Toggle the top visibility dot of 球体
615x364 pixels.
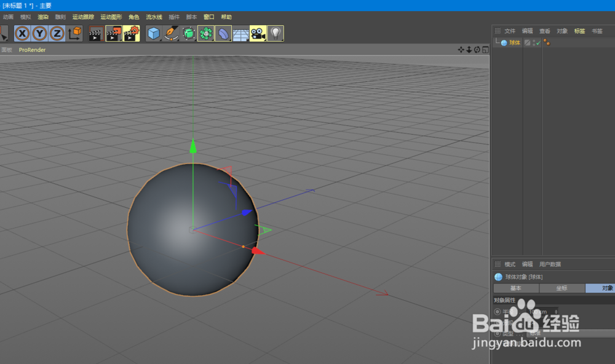click(534, 41)
